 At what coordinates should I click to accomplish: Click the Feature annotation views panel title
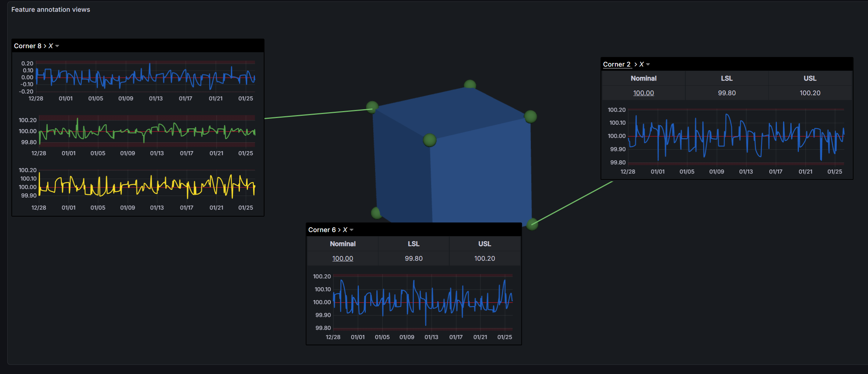click(x=51, y=10)
